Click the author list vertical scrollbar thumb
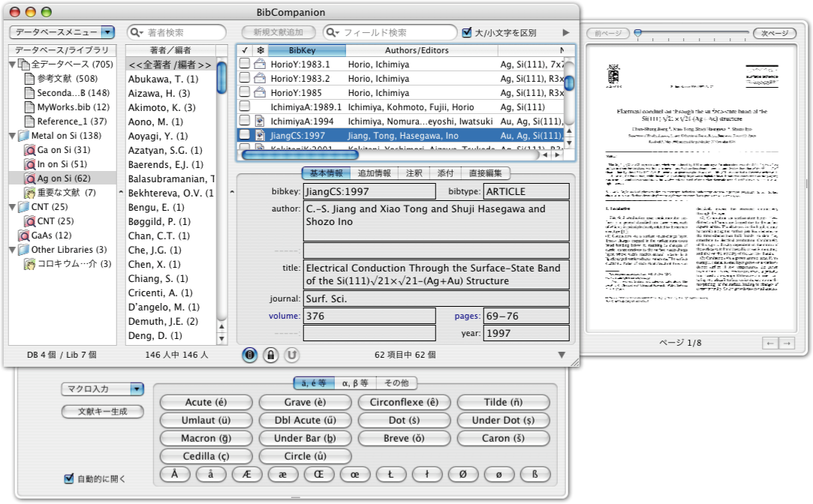813x504 pixels. click(221, 78)
